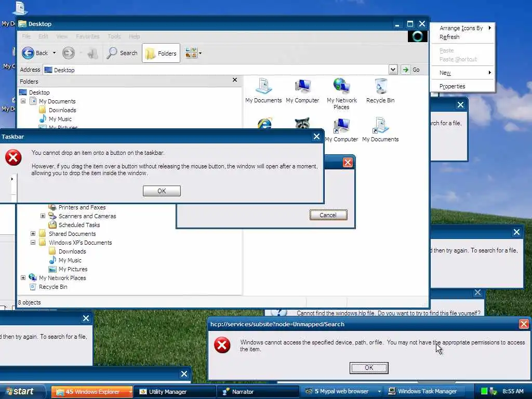Click the Start button
Viewport: 532px width, 399px height.
22,391
